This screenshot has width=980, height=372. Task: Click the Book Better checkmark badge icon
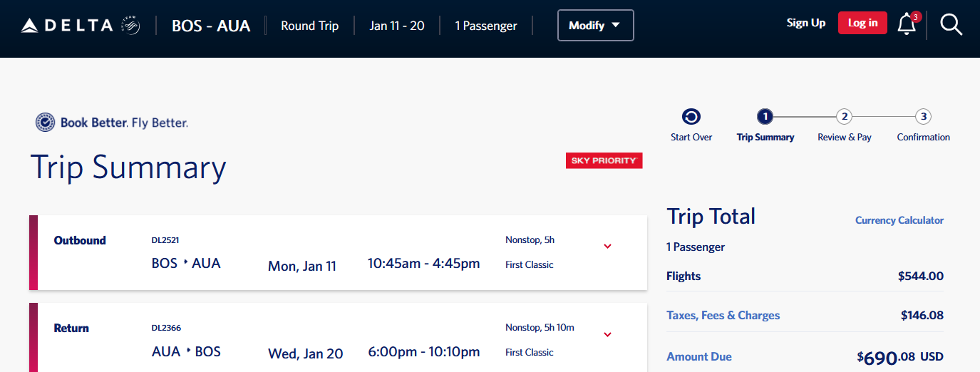pyautogui.click(x=45, y=123)
